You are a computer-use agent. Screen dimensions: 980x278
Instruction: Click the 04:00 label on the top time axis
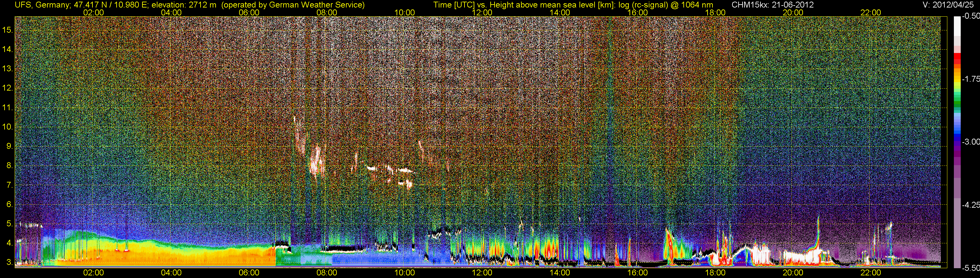[x=171, y=12]
